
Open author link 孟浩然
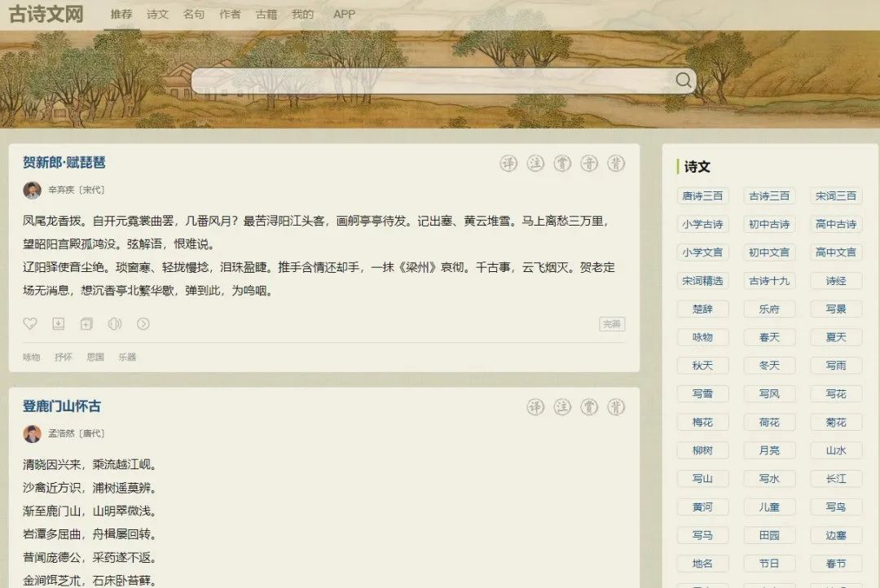pyautogui.click(x=61, y=434)
